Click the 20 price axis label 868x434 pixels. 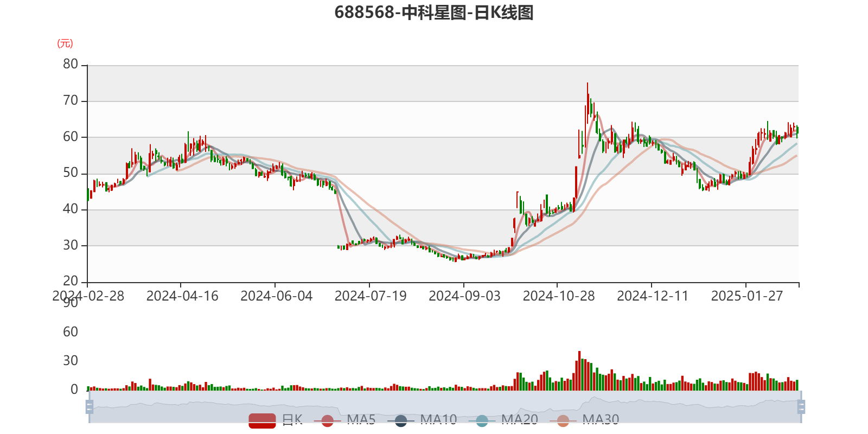point(71,281)
